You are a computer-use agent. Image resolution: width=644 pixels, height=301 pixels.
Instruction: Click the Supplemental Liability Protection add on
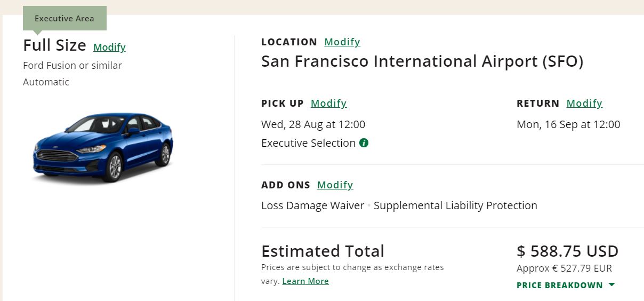tap(455, 205)
